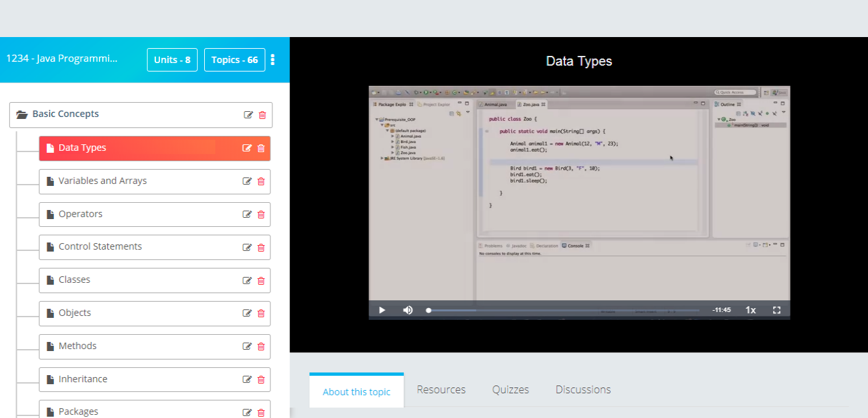This screenshot has height=418, width=868.
Task: Click the remaining time -11:45 display
Action: (x=721, y=310)
